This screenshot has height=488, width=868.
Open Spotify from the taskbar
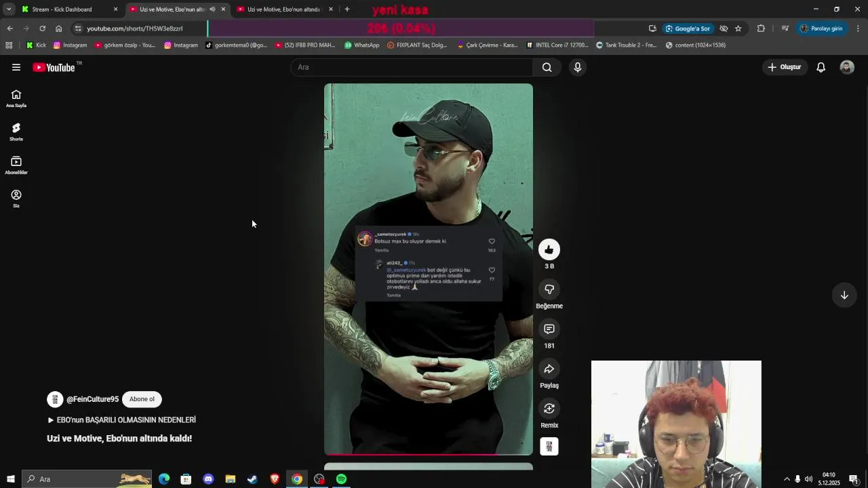(341, 479)
